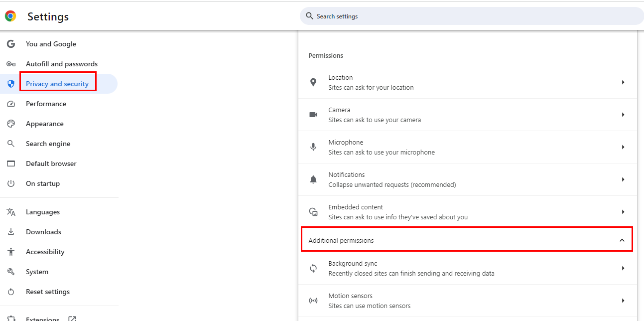Go to Appearance settings

45,124
